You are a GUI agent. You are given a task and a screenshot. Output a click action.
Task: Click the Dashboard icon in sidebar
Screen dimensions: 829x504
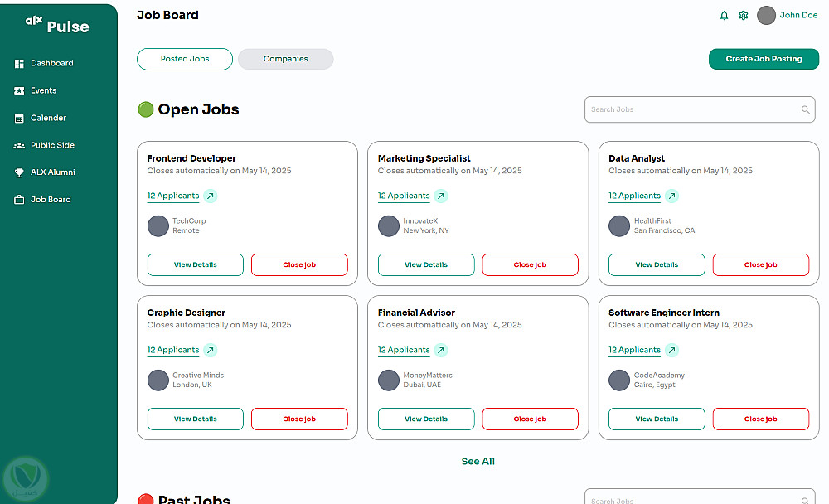20,64
